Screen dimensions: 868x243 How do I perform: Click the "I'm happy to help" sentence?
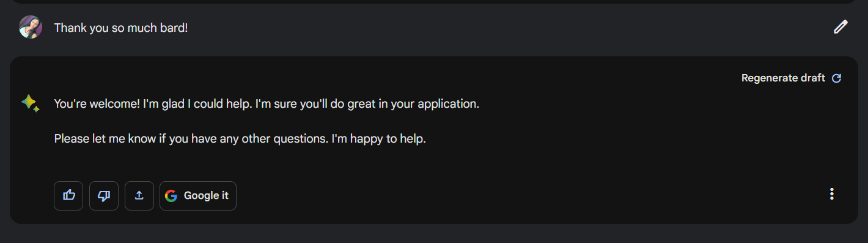tap(378, 139)
